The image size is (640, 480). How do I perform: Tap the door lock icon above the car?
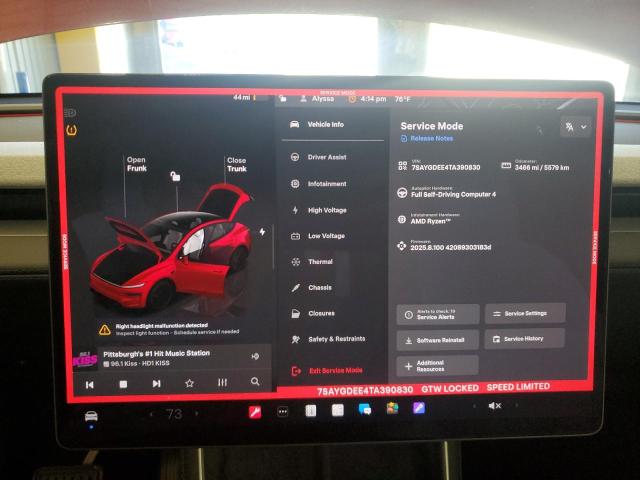tap(175, 176)
